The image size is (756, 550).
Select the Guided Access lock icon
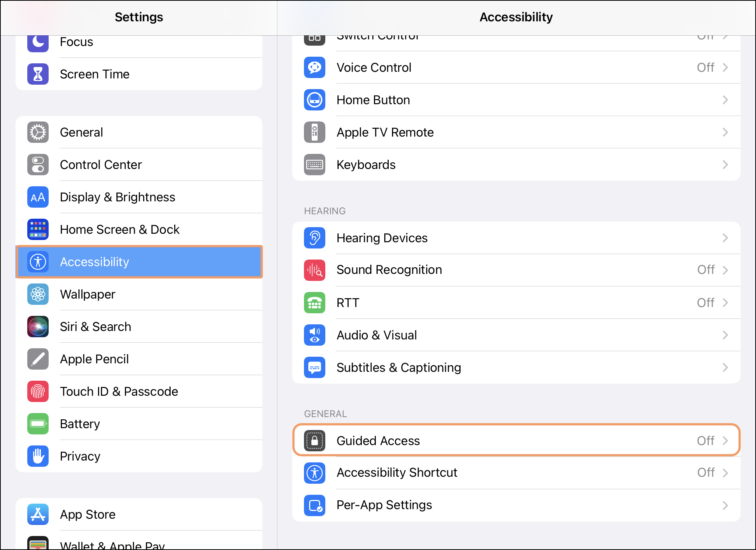point(314,441)
